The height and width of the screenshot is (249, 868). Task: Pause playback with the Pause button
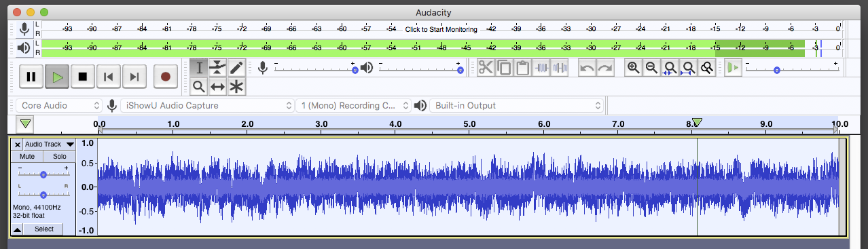pyautogui.click(x=31, y=77)
